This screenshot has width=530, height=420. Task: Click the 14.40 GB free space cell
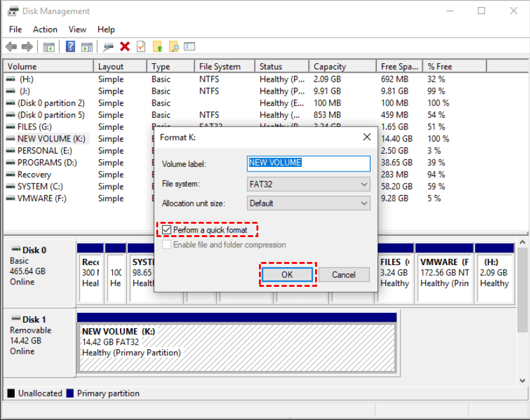(x=397, y=139)
